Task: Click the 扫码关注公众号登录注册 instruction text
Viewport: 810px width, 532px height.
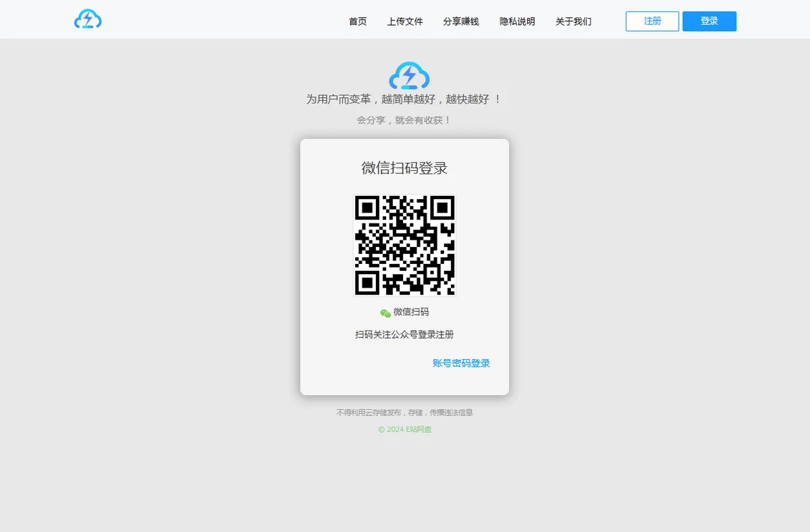Action: click(x=404, y=334)
